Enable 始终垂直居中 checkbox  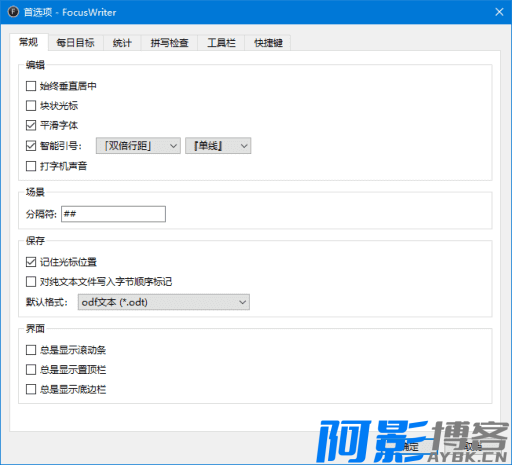pos(31,86)
